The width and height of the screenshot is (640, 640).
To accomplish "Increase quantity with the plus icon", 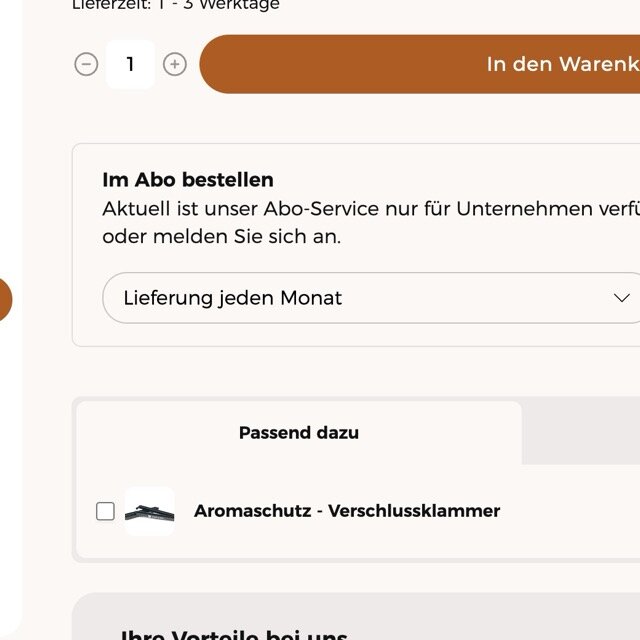I will click(x=175, y=65).
